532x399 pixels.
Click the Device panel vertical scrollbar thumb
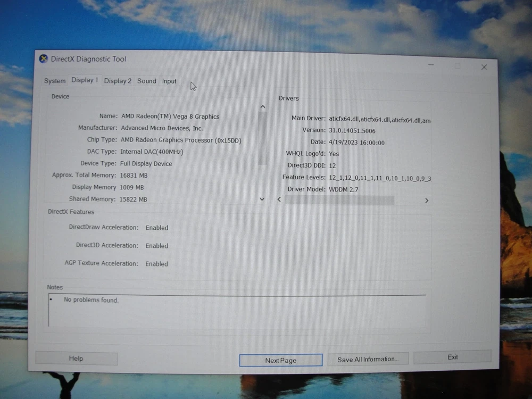pyautogui.click(x=262, y=138)
